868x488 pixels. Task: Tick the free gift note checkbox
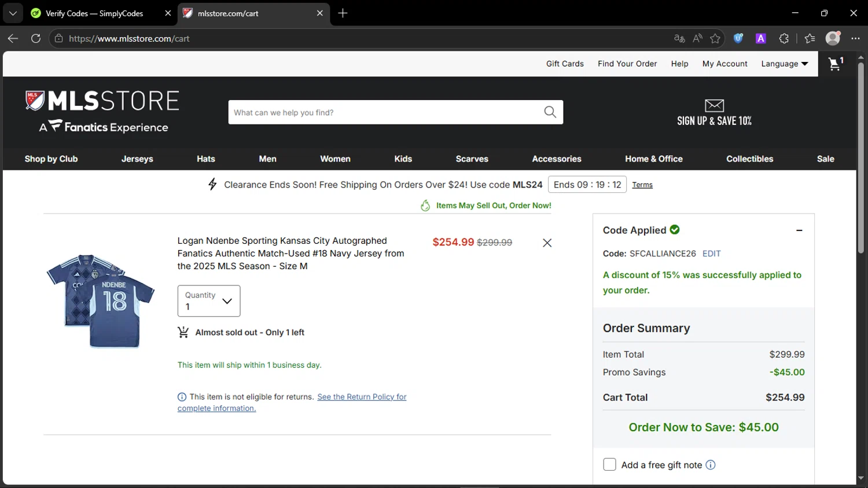pos(609,465)
